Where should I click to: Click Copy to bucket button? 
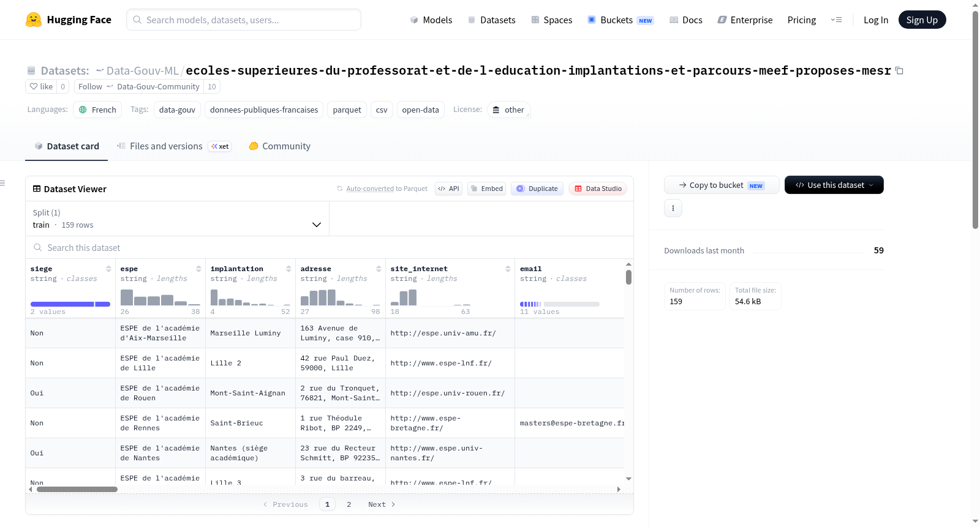point(722,185)
